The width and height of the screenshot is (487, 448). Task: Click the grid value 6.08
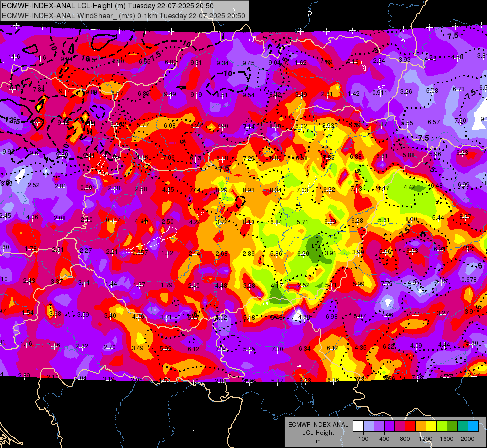(x=170, y=125)
